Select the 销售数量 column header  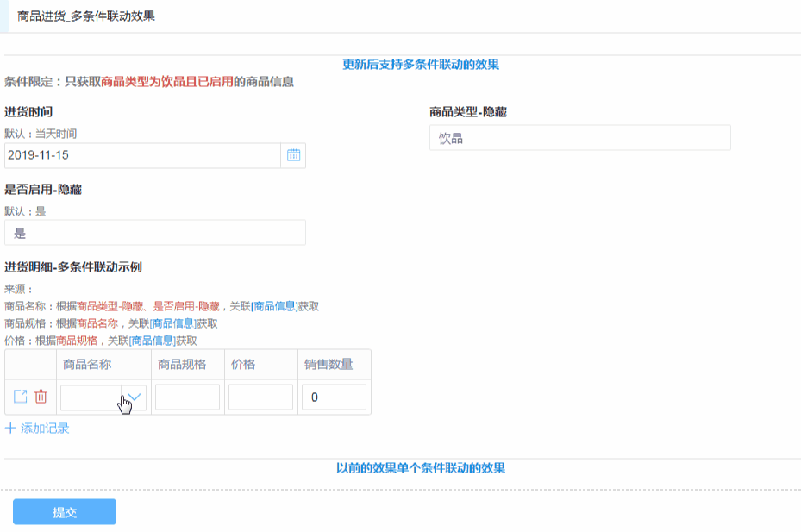[x=329, y=364]
